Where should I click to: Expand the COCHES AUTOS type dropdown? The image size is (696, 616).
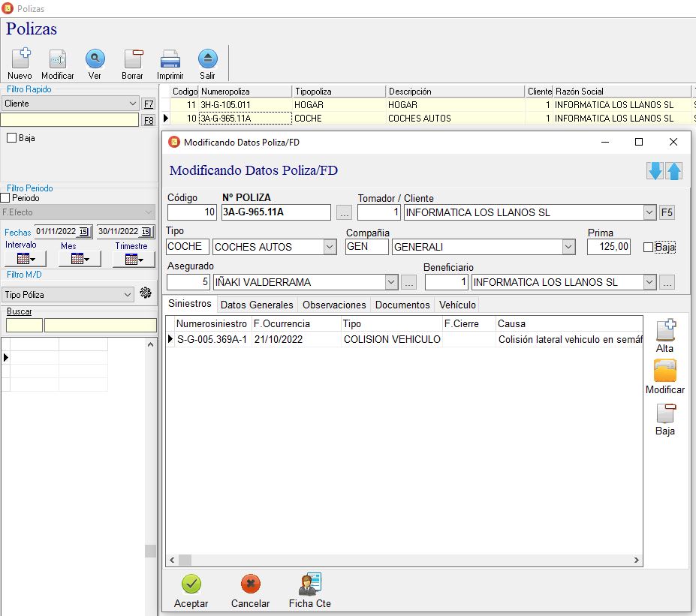[330, 247]
